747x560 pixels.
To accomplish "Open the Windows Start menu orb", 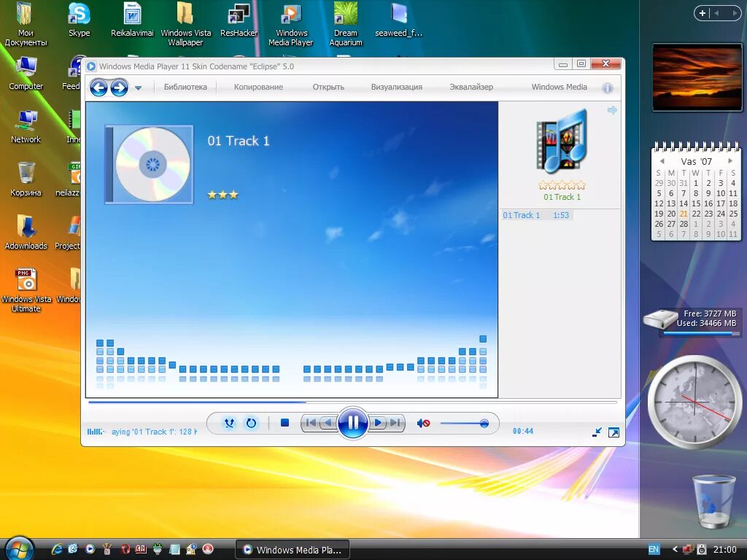I will pos(18,549).
